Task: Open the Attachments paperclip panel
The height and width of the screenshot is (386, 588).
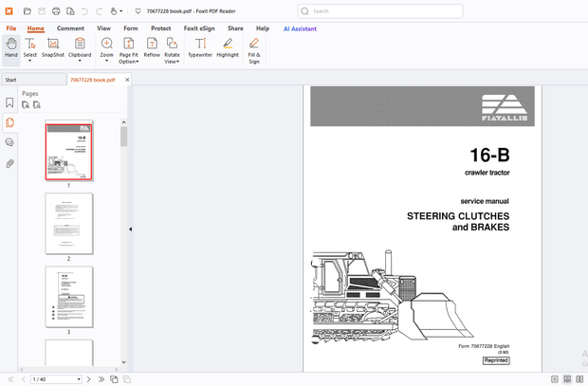Action: (9, 163)
